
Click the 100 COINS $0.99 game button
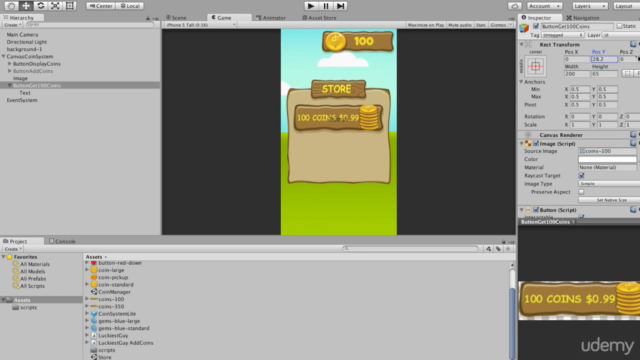tap(338, 118)
